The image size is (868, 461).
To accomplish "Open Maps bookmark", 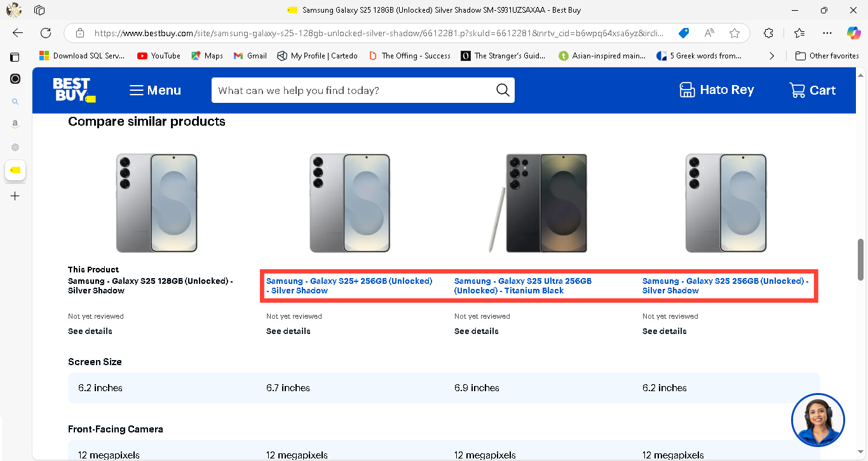I will pos(207,56).
